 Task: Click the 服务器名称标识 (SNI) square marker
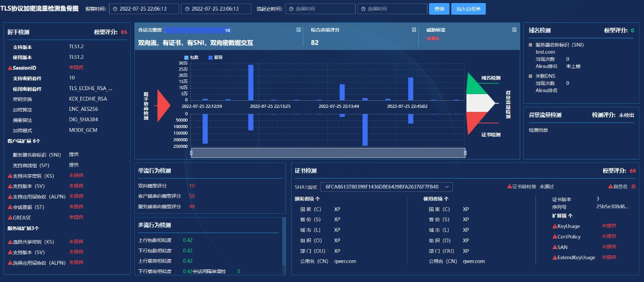click(x=531, y=45)
